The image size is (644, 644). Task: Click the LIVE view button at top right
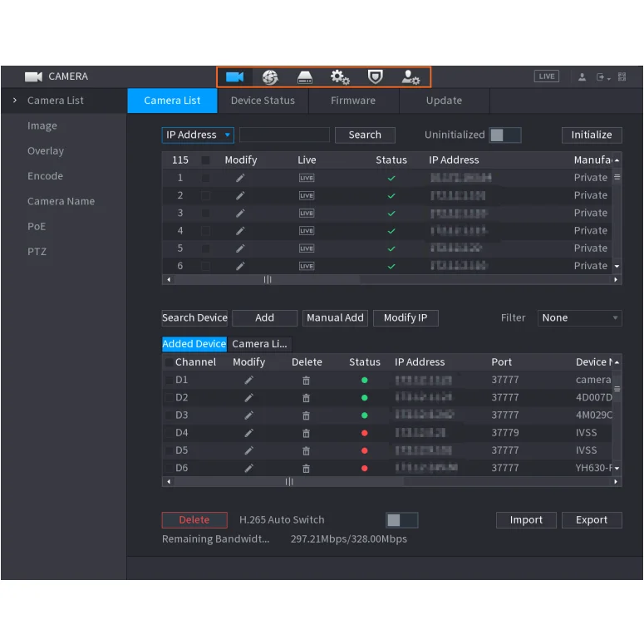click(546, 76)
